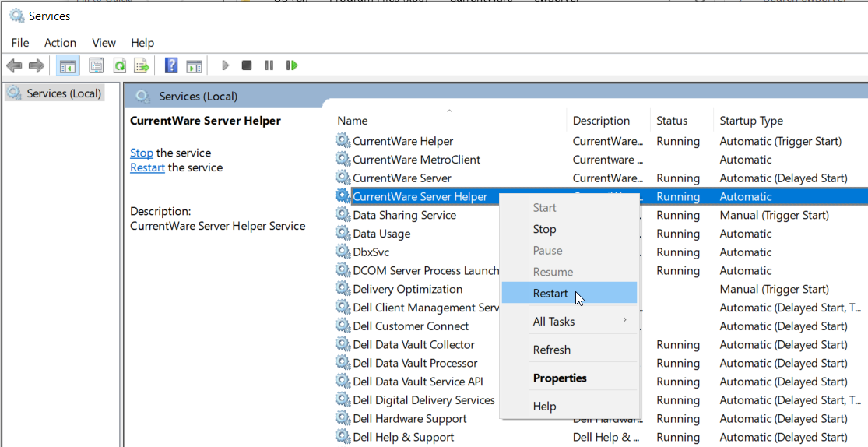Choose Refresh in the context menu
868x447 pixels.
pos(570,350)
